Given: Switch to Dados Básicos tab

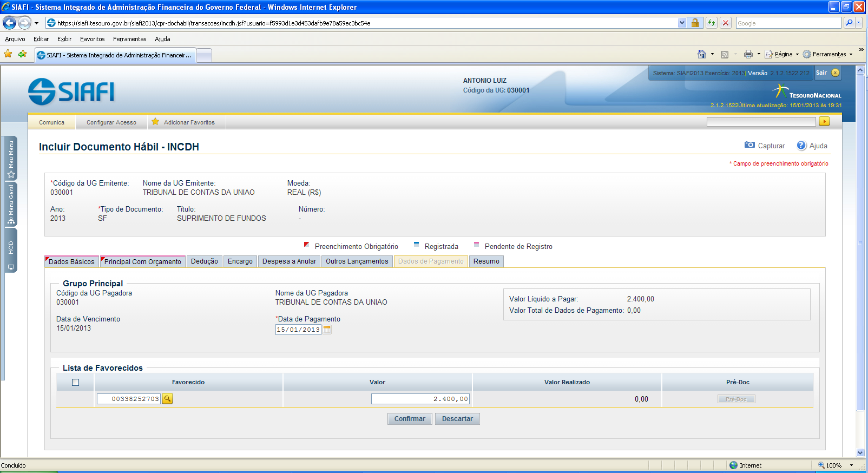Looking at the screenshot, I should pos(71,261).
